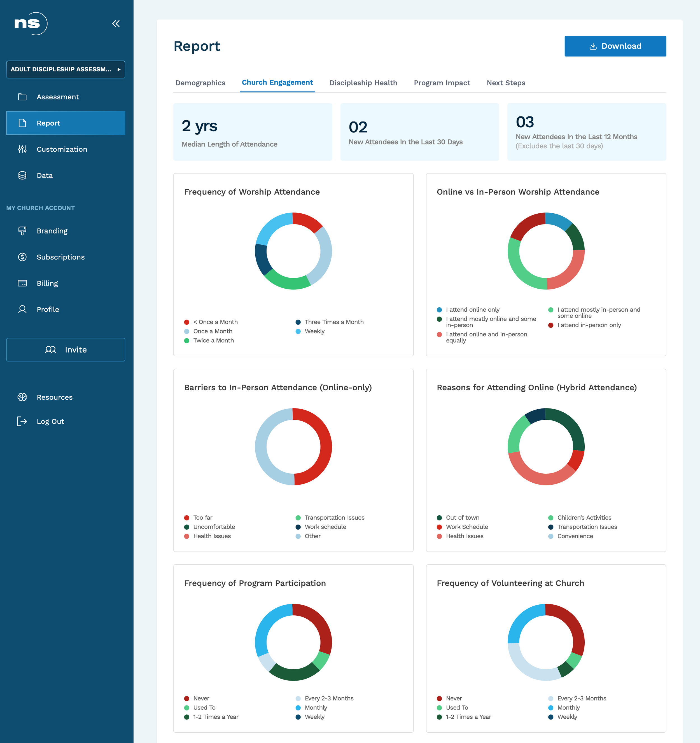Click the Customization sliders icon
Viewport: 700px width, 743px height.
22,149
